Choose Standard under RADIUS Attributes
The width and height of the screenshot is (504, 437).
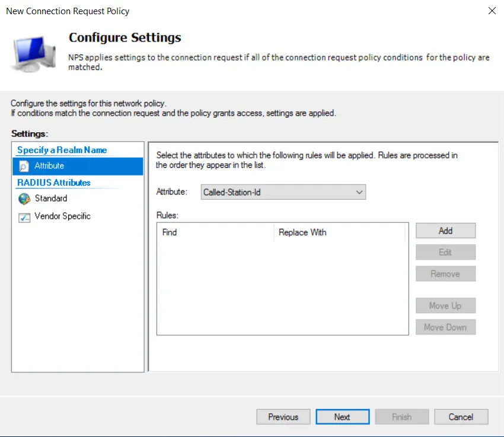pos(51,199)
